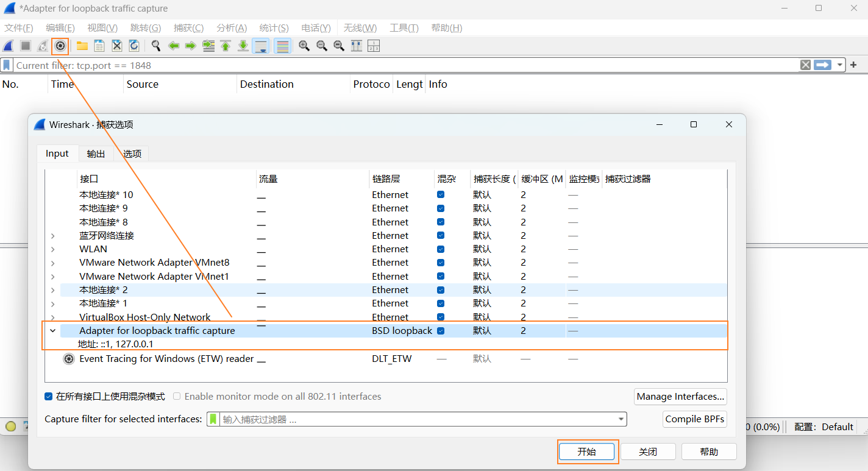Clear the display filter with X icon
Image resolution: width=868 pixels, height=471 pixels.
click(x=805, y=65)
